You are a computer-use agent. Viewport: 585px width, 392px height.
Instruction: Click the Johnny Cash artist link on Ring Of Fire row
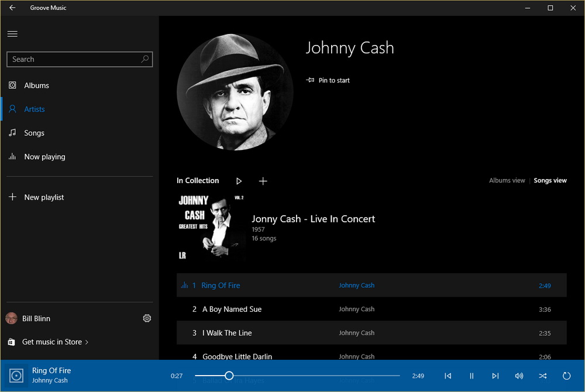tap(357, 286)
